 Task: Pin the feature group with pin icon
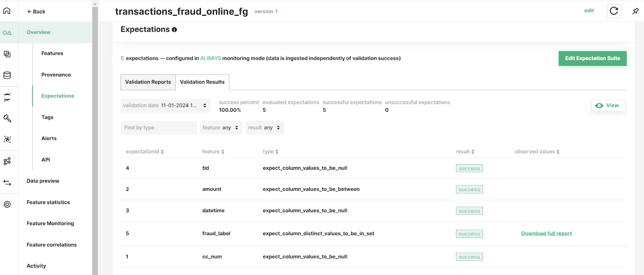pos(636,11)
